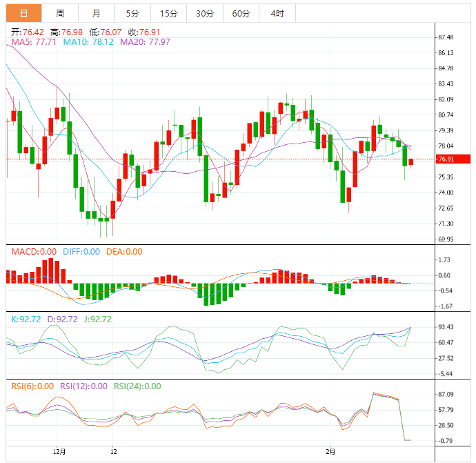Select the DIFF value label
This screenshot has width=476, height=463.
coord(81,252)
